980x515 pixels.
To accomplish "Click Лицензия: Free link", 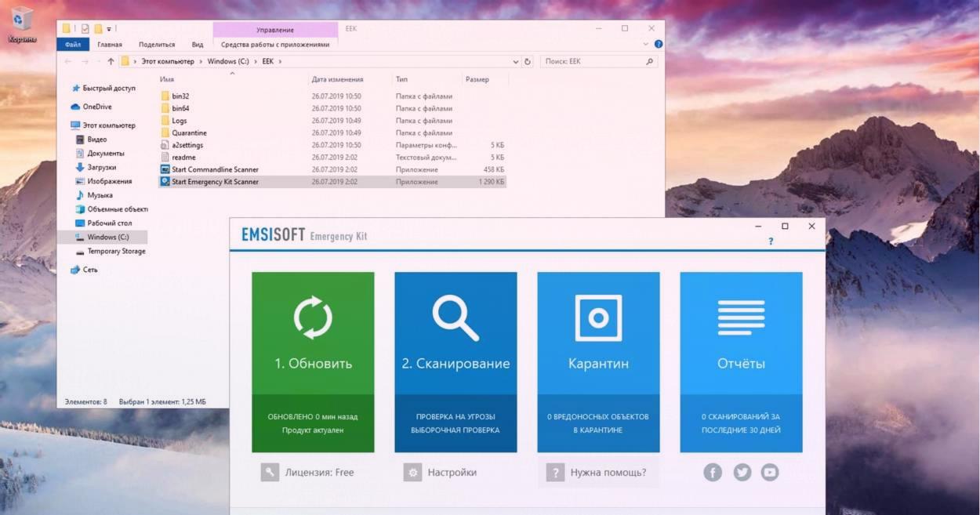I will pyautogui.click(x=319, y=473).
